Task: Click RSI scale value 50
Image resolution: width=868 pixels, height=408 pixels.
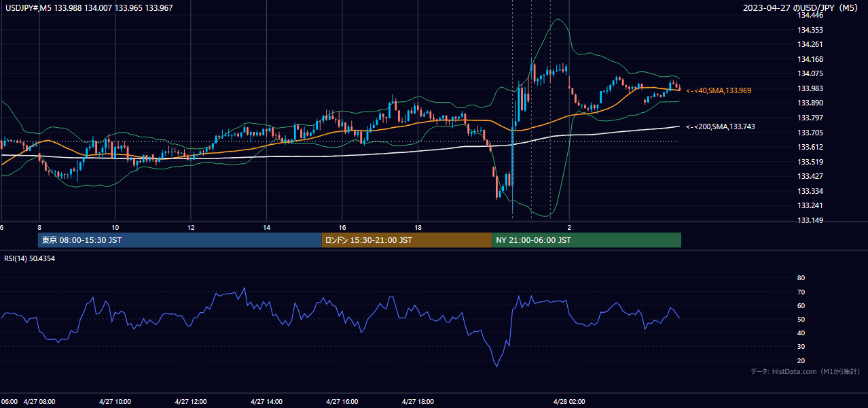Action: [801, 319]
